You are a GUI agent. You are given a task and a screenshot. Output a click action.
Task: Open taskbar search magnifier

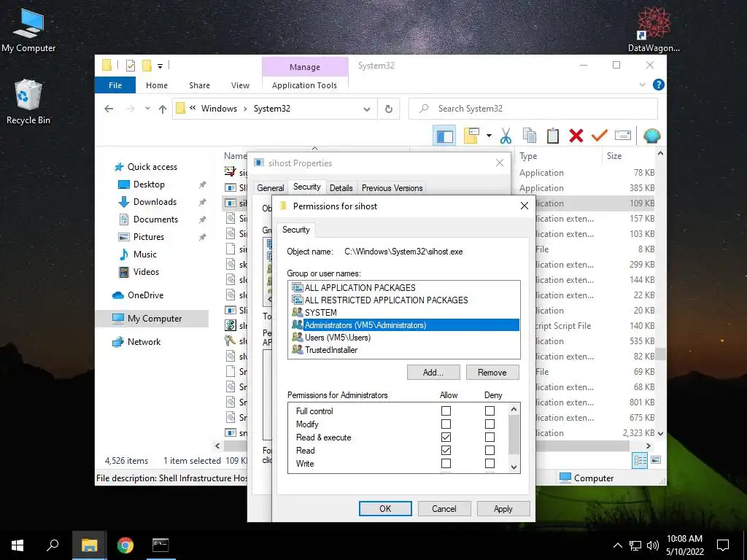tap(53, 545)
